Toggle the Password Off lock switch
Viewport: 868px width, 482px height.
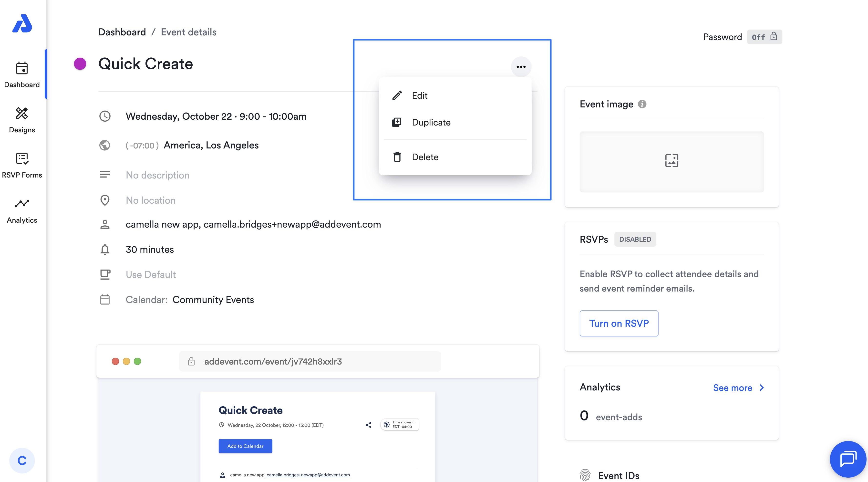(764, 37)
